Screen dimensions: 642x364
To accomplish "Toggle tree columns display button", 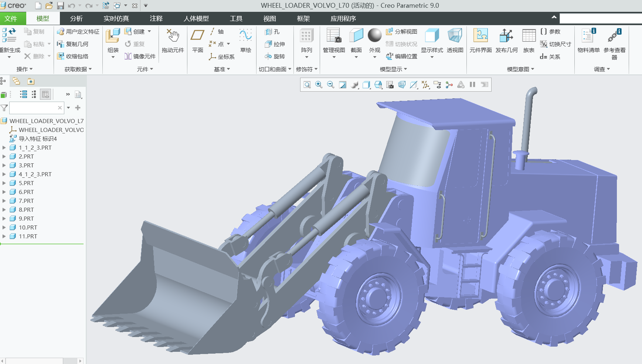I will pyautogui.click(x=45, y=95).
